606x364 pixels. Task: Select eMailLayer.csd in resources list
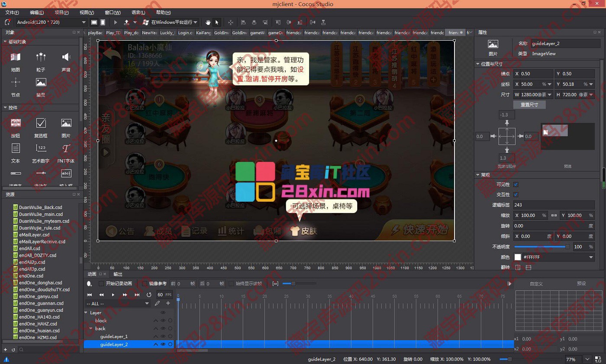point(34,235)
